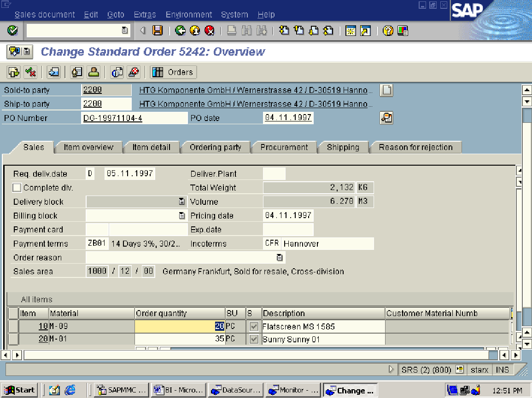
Task: Open the Sales document menu
Action: tap(45, 15)
